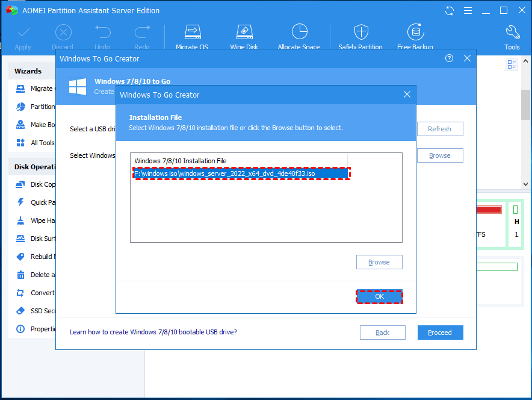Select the windows_server_2022 ISO file row
The height and width of the screenshot is (400, 532).
(241, 173)
